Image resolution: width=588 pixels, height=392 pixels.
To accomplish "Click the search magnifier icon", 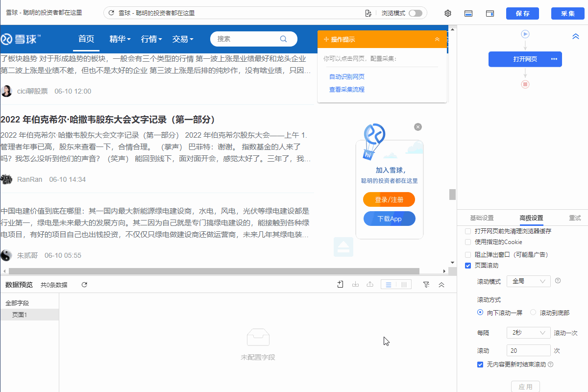I will pos(283,39).
